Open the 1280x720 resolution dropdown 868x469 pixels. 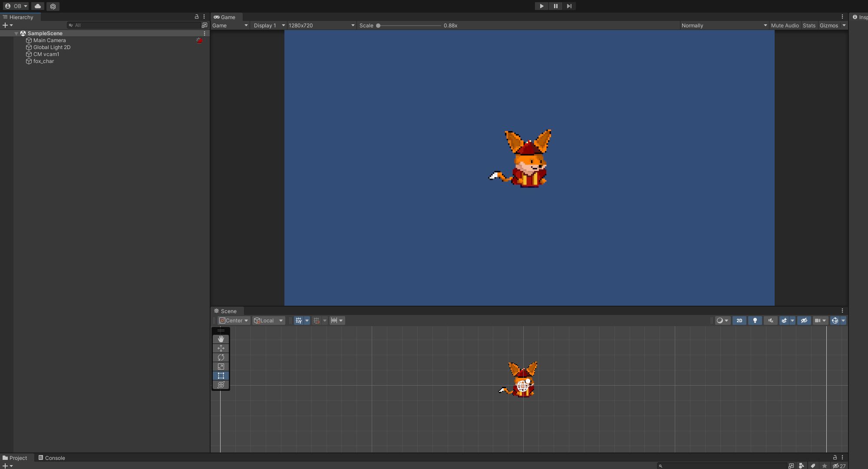click(320, 25)
